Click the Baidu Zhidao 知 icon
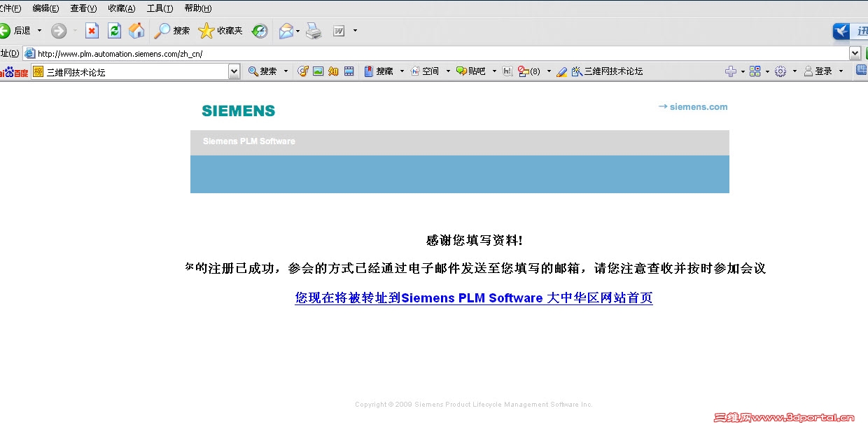868x427 pixels. (333, 71)
